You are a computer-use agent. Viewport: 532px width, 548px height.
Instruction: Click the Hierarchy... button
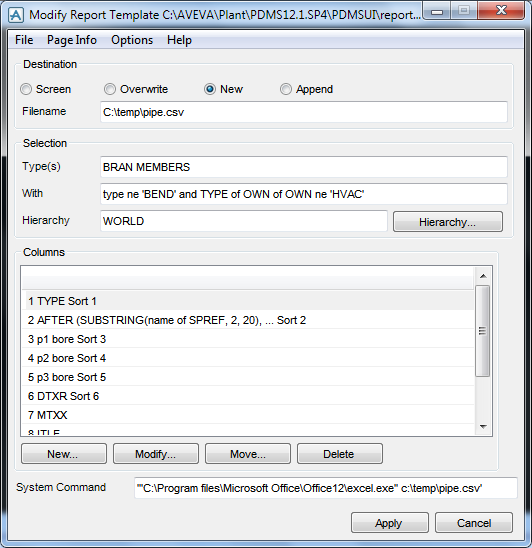(x=448, y=222)
